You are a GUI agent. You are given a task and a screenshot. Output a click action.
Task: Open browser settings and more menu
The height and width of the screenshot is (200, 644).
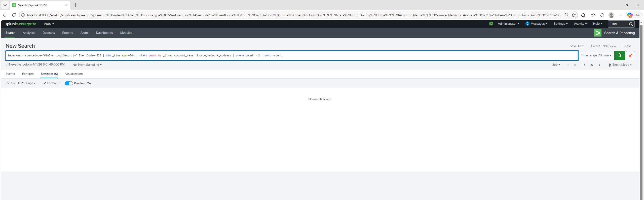click(620, 15)
